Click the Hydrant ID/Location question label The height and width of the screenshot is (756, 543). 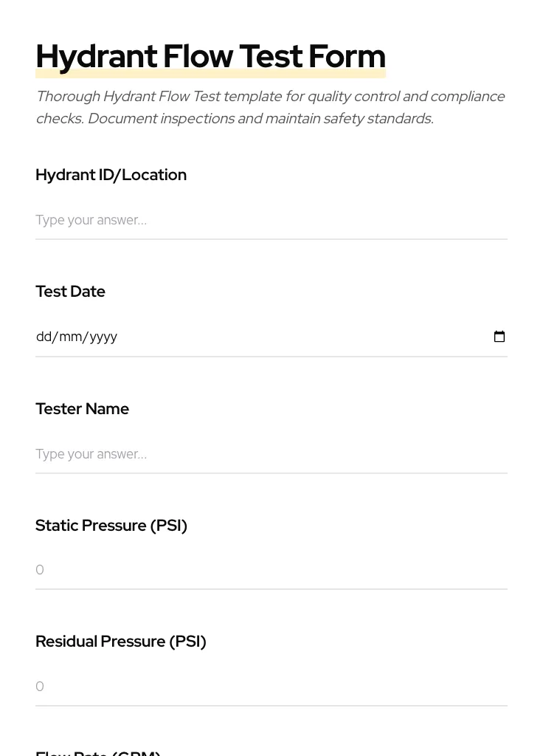point(111,175)
